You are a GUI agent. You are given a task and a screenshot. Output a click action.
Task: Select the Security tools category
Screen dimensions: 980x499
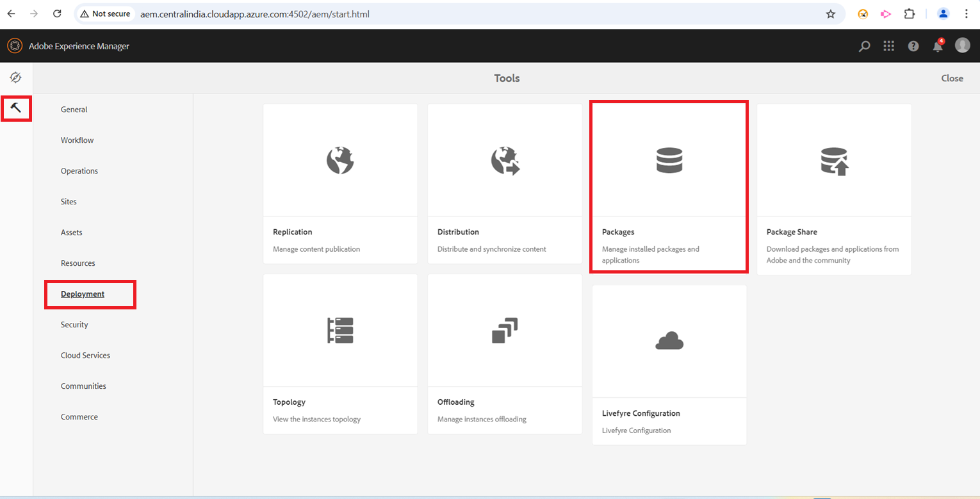74,325
